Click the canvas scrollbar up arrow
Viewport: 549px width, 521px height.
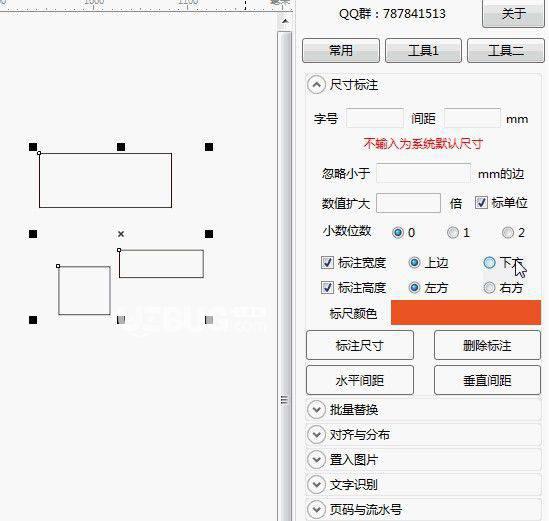285,22
